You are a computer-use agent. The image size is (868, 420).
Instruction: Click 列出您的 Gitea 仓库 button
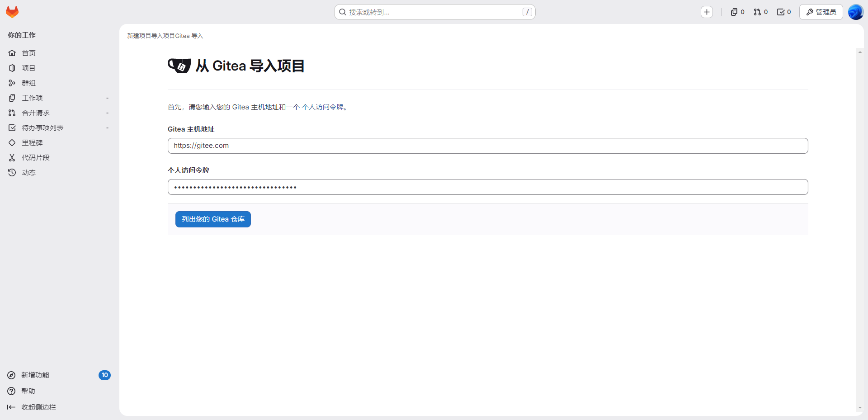point(213,219)
